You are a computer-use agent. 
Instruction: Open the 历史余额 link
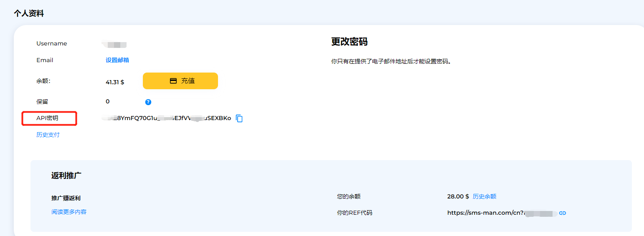[484, 196]
